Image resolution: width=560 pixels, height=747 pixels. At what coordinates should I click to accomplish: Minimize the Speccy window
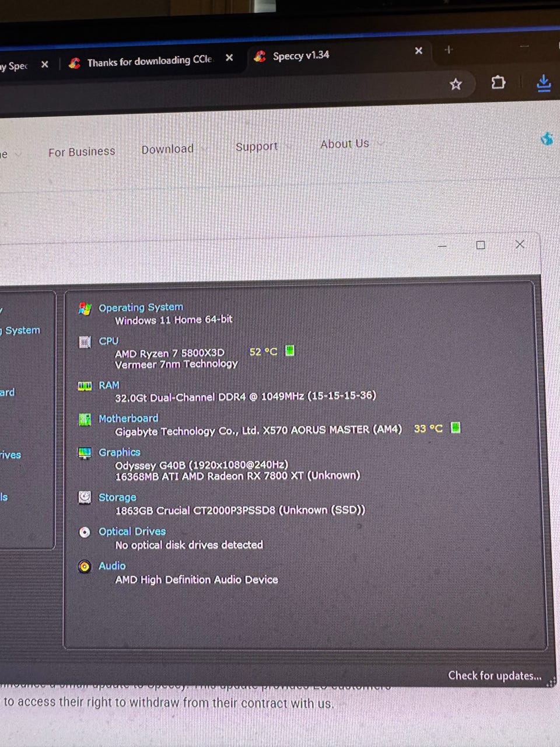(x=442, y=246)
